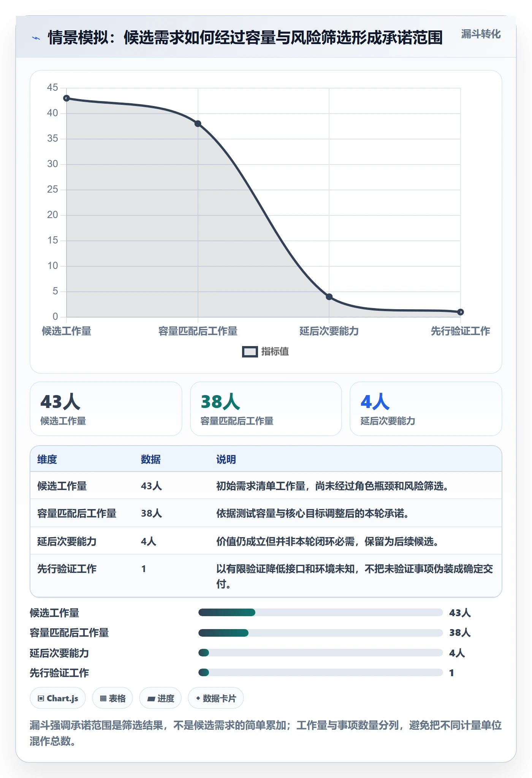Click the 数据 table column header

151,459
